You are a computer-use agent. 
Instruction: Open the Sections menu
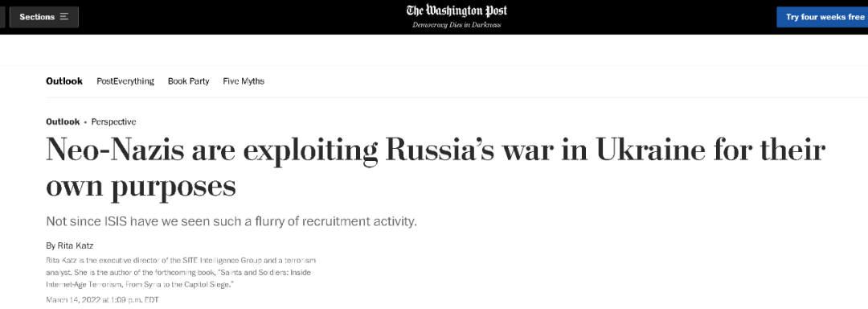click(x=43, y=17)
